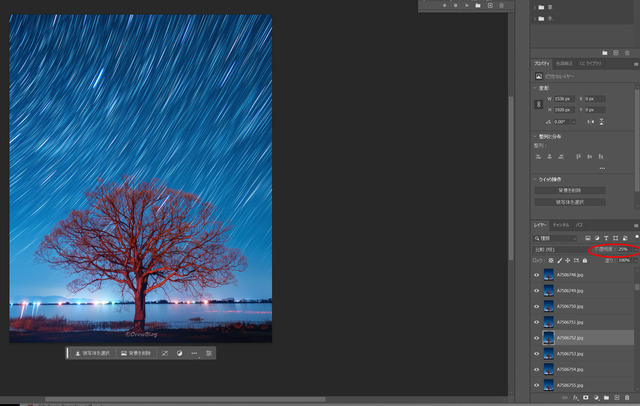Align vertical centers icon
Viewport: 640px width, 406px height.
(589, 157)
